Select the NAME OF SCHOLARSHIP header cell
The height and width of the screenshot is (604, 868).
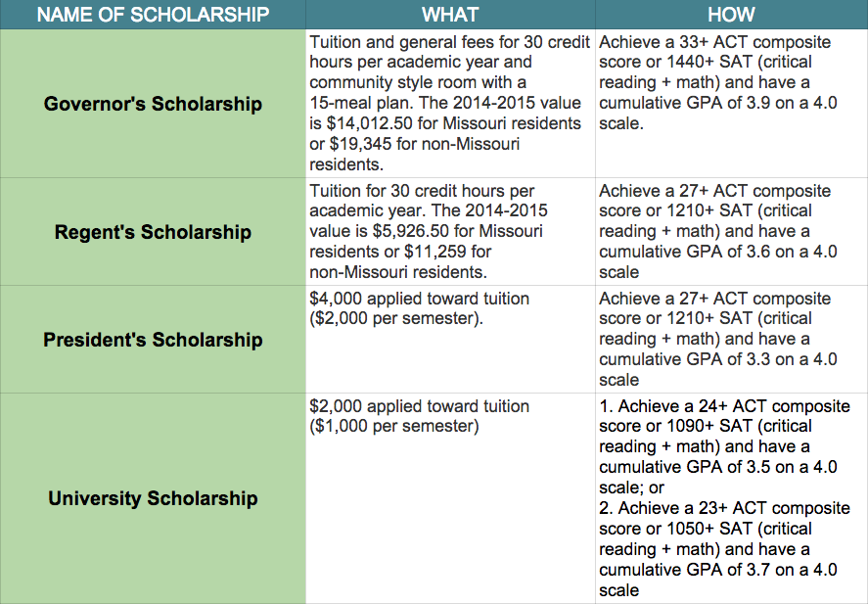(153, 15)
